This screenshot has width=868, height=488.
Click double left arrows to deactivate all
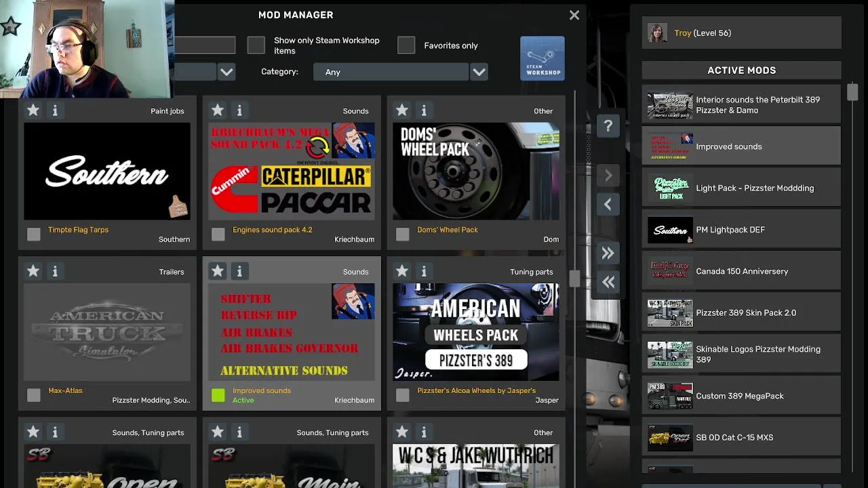point(608,282)
